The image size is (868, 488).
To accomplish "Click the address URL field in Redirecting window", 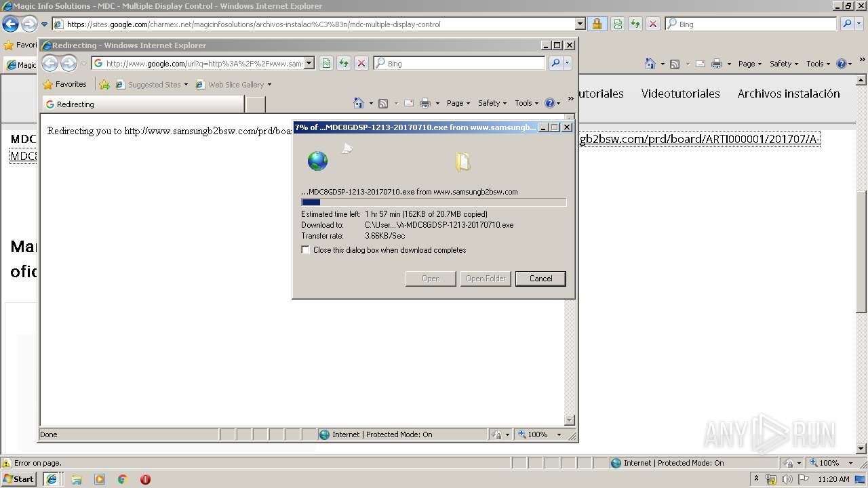I will pyautogui.click(x=203, y=64).
